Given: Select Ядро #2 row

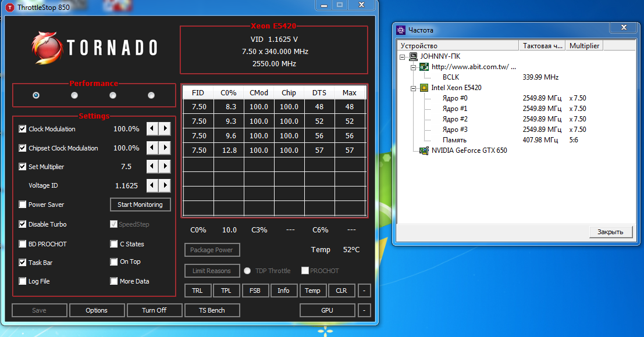Looking at the screenshot, I should [455, 119].
